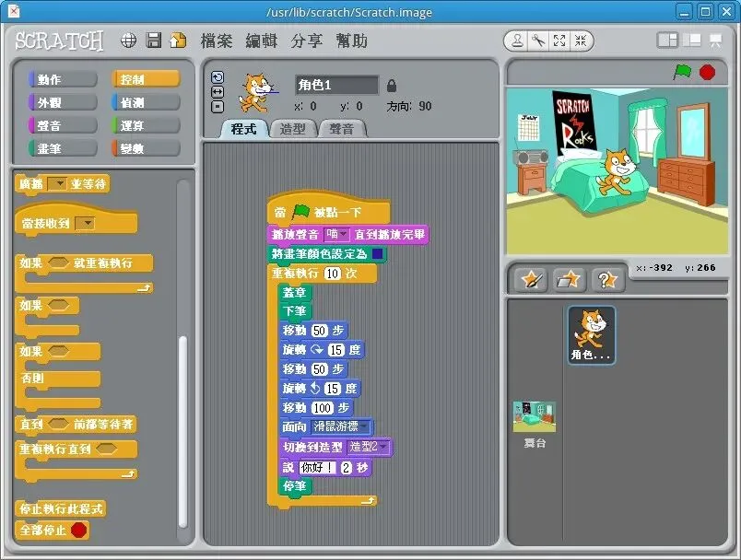
Task: Click the 全部停止 palette block
Action: coord(52,531)
